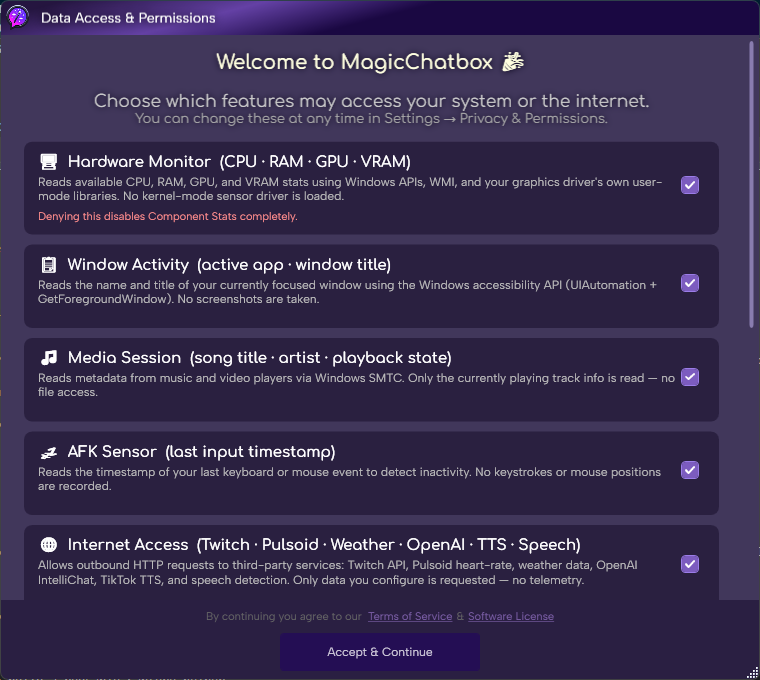Toggle the Internet Access permission checkbox

[x=690, y=564]
